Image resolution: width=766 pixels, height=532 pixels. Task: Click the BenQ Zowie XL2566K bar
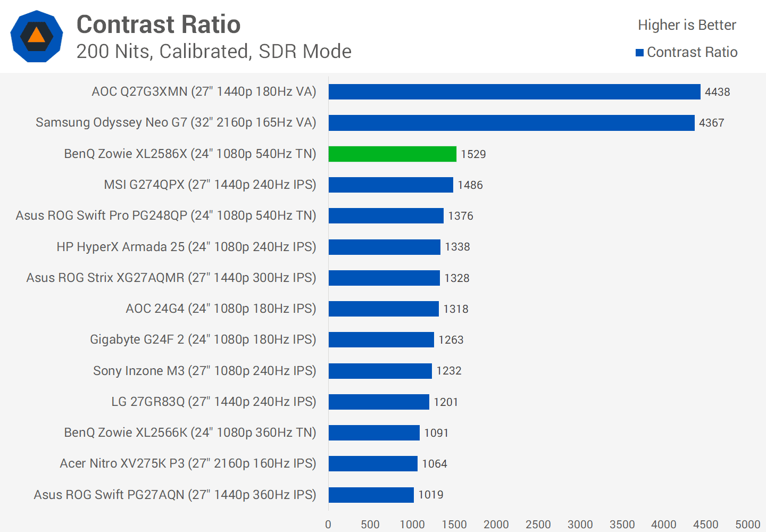374,433
